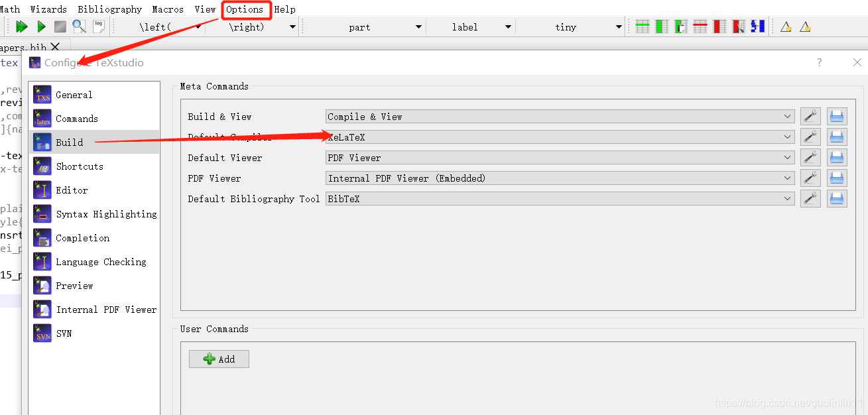This screenshot has height=415, width=868.
Task: Open the BibTeX bibliography tool dropdown
Action: click(560, 198)
